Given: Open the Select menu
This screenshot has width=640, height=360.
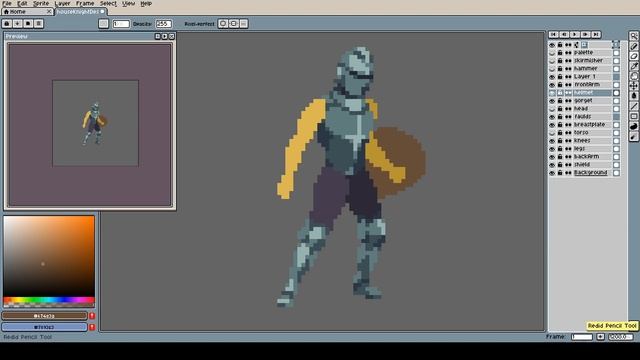Looking at the screenshot, I should (108, 3).
